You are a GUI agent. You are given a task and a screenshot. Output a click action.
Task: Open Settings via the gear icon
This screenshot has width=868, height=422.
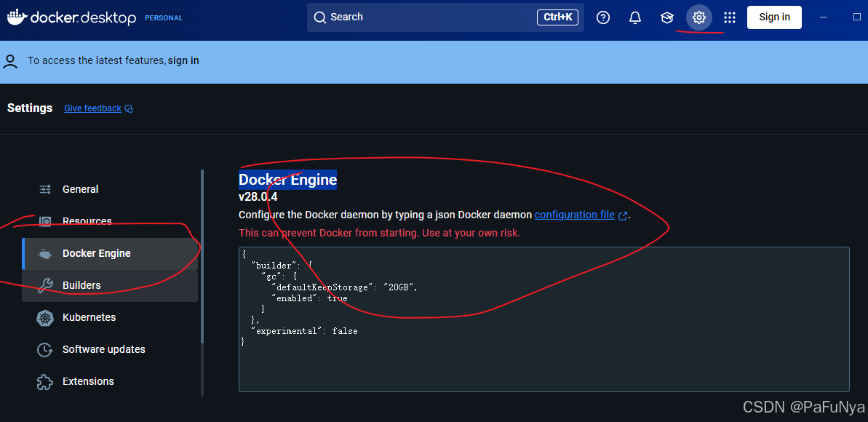tap(699, 17)
